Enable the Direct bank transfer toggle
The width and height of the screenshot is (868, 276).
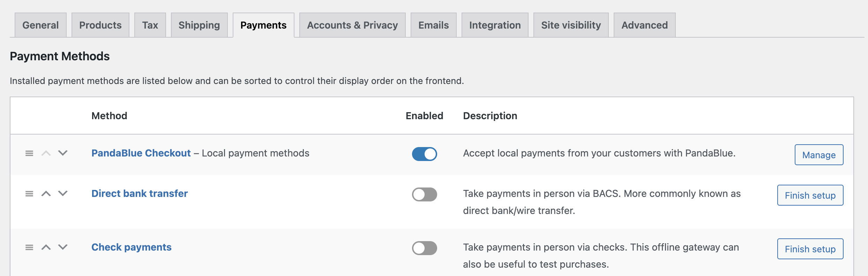424,194
